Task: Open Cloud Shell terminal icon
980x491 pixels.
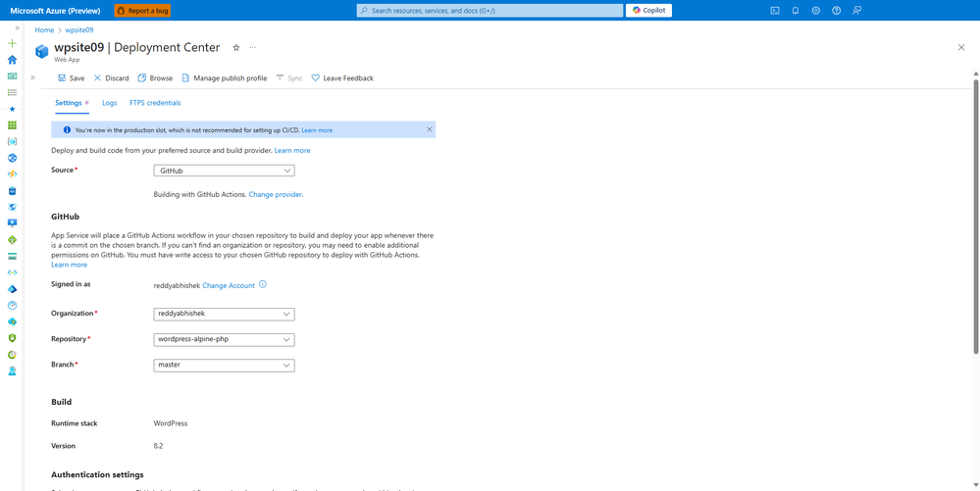Action: click(775, 11)
